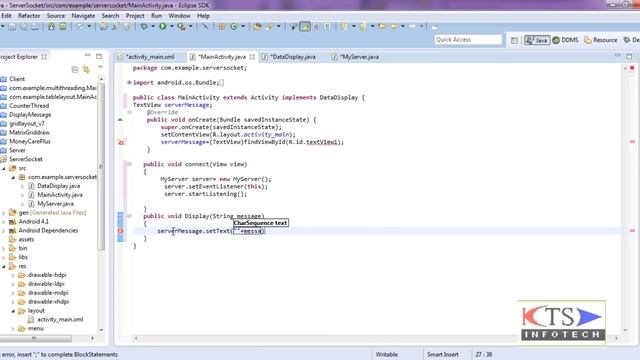Click the Previous Annotation icon
640x360 pixels.
pos(362,27)
